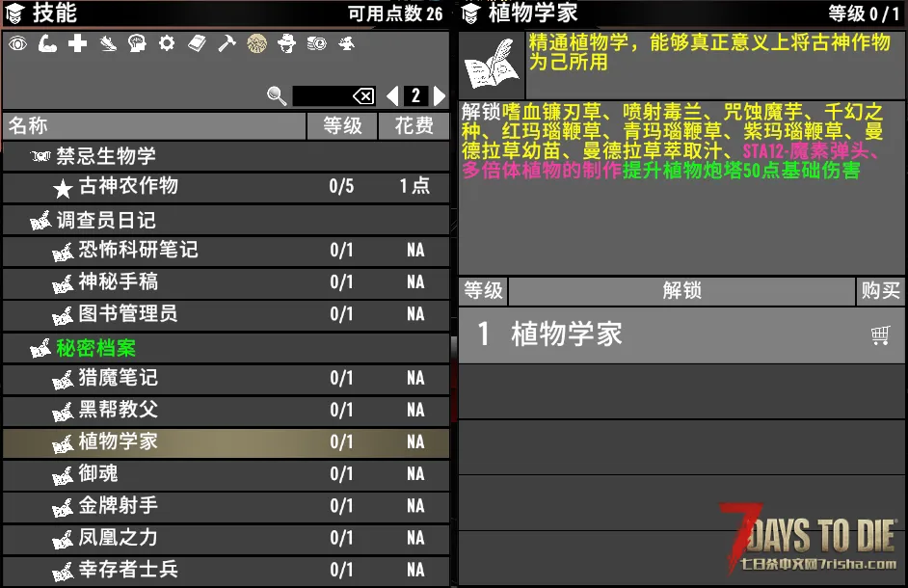Select the coins category icon

[316, 43]
